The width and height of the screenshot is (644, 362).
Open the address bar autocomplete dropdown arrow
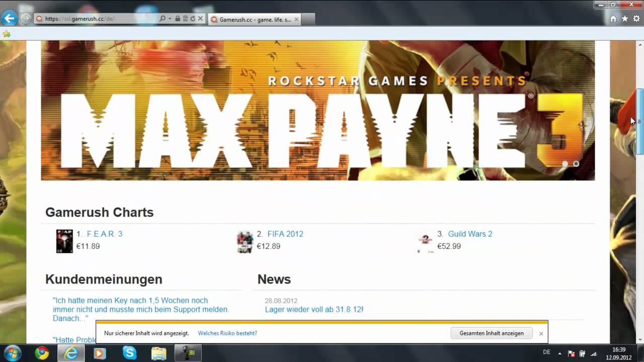170,19
